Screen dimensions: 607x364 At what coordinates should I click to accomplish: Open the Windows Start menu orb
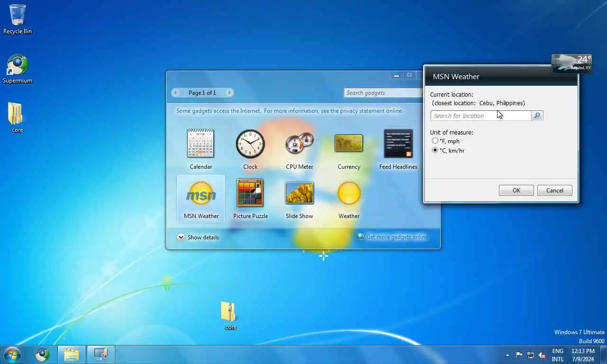pos(12,355)
